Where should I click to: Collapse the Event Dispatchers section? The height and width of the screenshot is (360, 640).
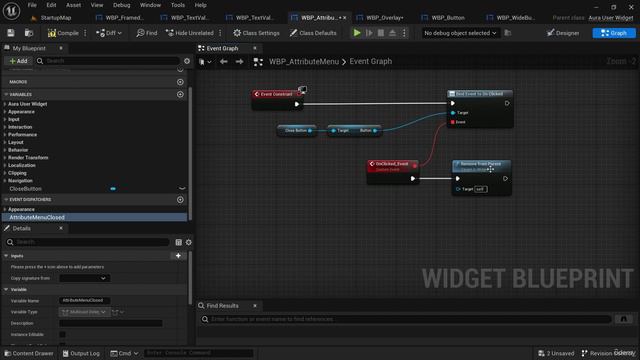point(6,200)
